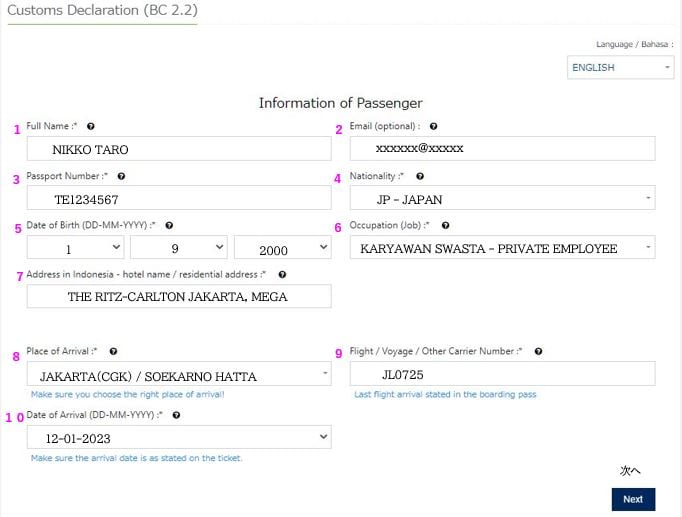Click help icon next to Full Name
Image resolution: width=682 pixels, height=517 pixels.
click(91, 127)
